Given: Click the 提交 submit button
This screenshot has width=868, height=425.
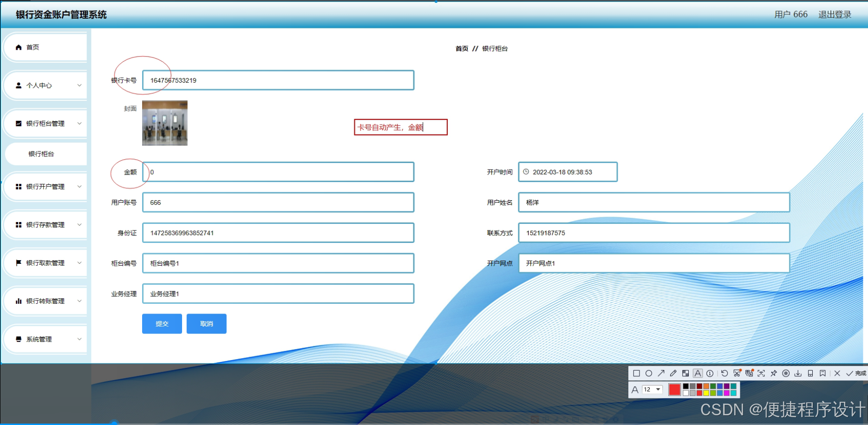Looking at the screenshot, I should pos(162,324).
